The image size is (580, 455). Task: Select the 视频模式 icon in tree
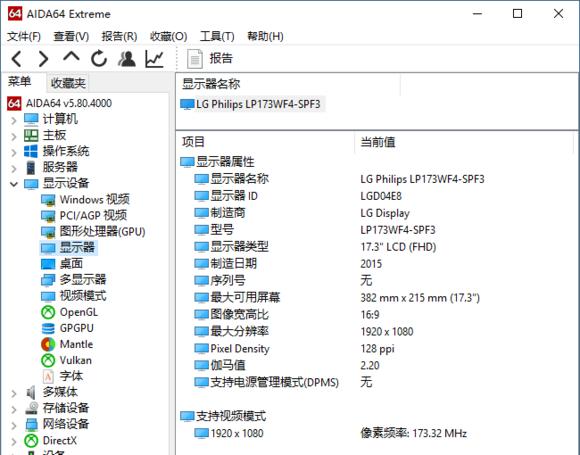point(48,296)
